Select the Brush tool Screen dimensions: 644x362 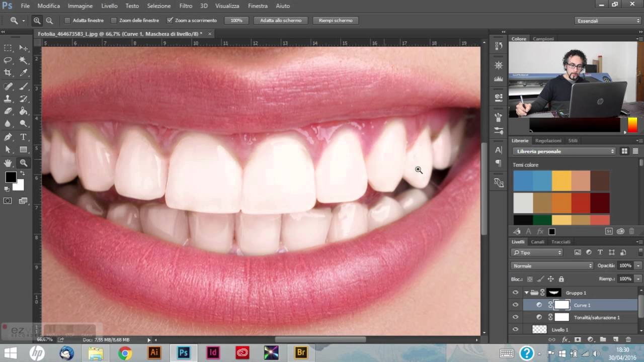coord(24,86)
